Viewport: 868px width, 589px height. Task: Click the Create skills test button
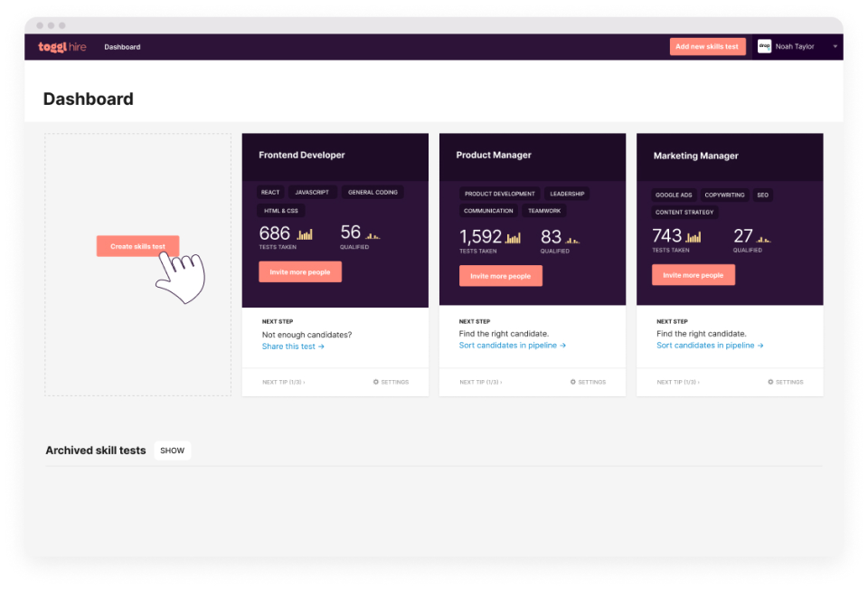click(137, 245)
